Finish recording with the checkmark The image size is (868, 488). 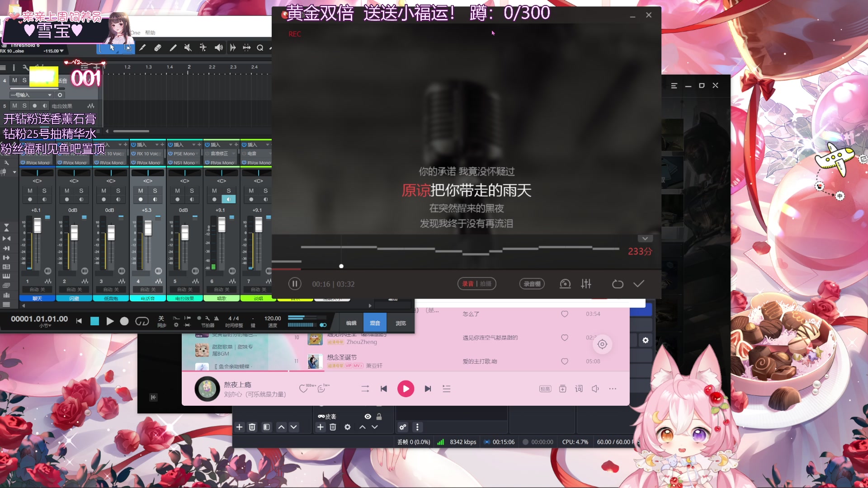tap(639, 284)
